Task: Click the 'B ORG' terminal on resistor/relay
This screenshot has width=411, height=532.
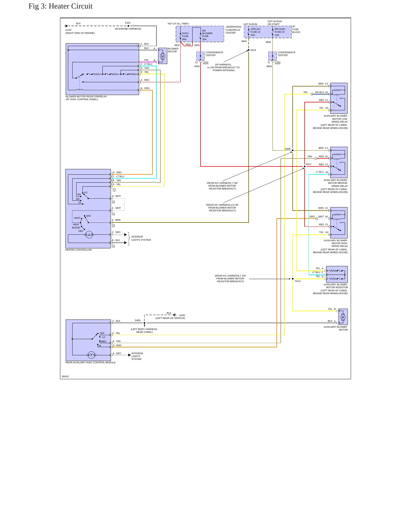Action: point(145,88)
